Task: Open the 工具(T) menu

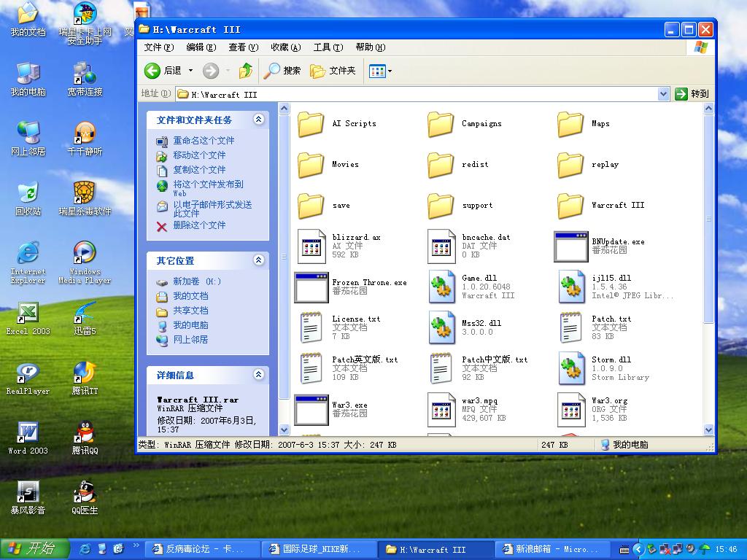Action: 328,47
